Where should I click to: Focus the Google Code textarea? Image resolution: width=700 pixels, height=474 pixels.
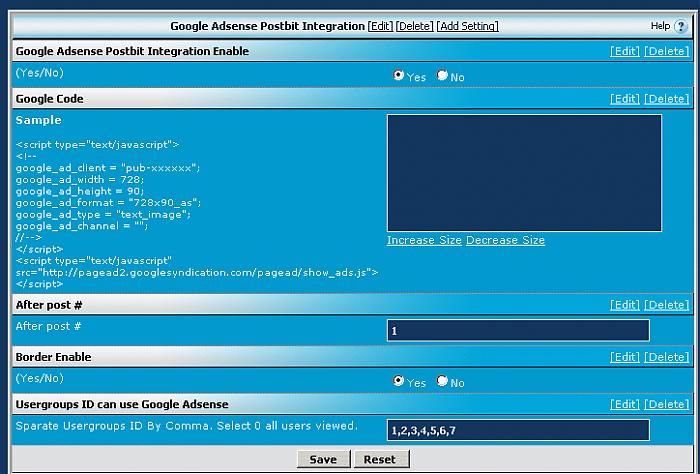tap(524, 173)
